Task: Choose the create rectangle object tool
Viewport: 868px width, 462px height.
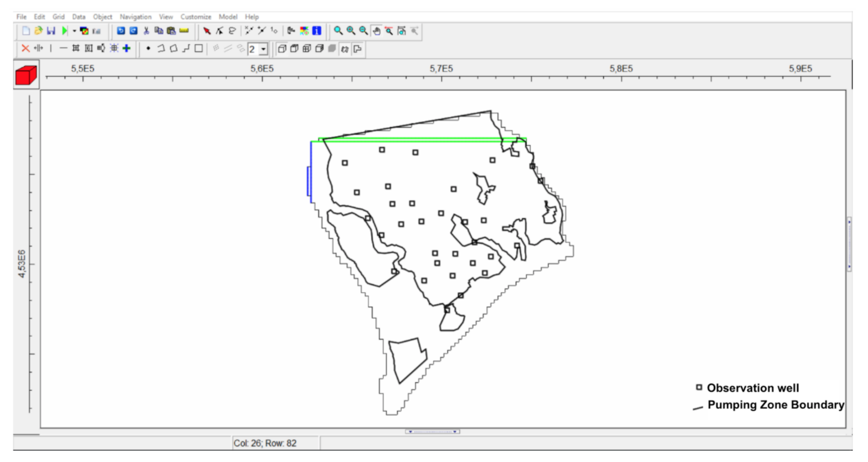Action: (199, 49)
